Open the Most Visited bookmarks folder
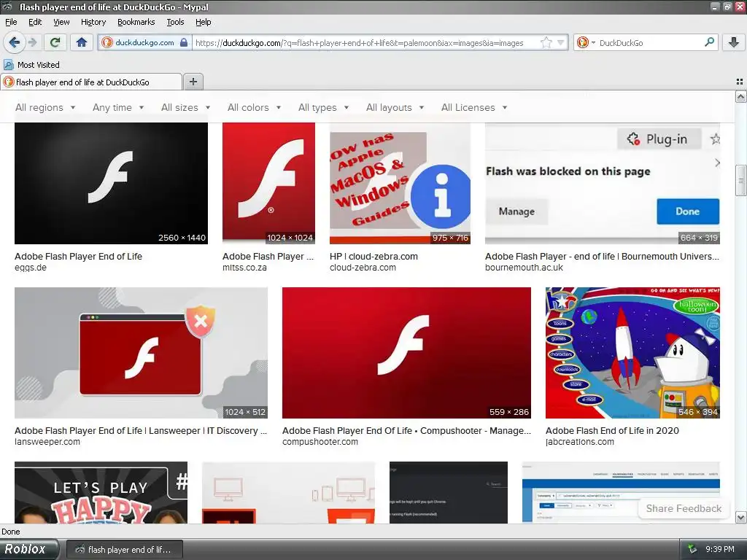 tap(31, 65)
